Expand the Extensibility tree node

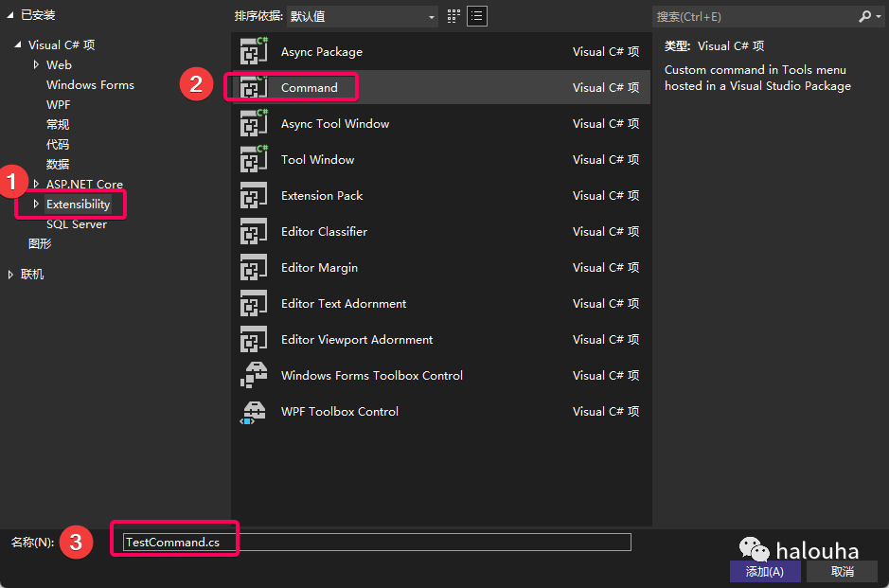pyautogui.click(x=36, y=204)
